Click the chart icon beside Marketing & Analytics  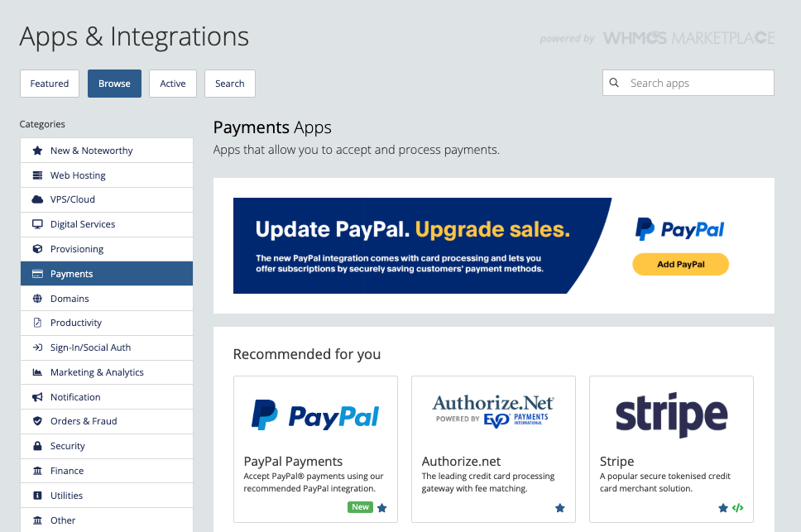37,372
